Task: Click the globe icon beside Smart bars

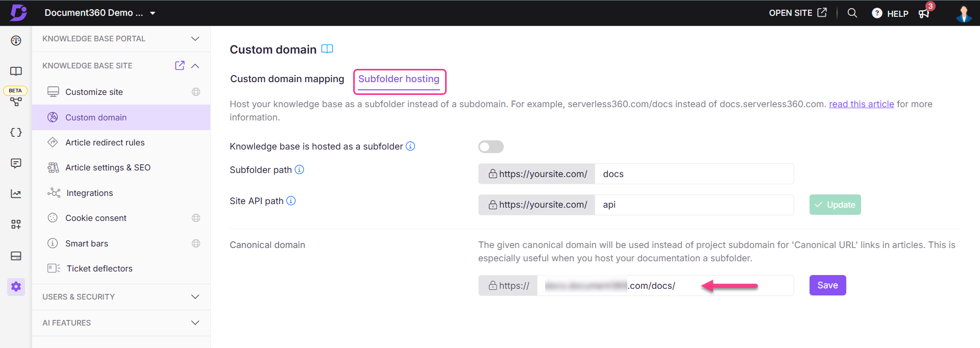Action: click(196, 243)
